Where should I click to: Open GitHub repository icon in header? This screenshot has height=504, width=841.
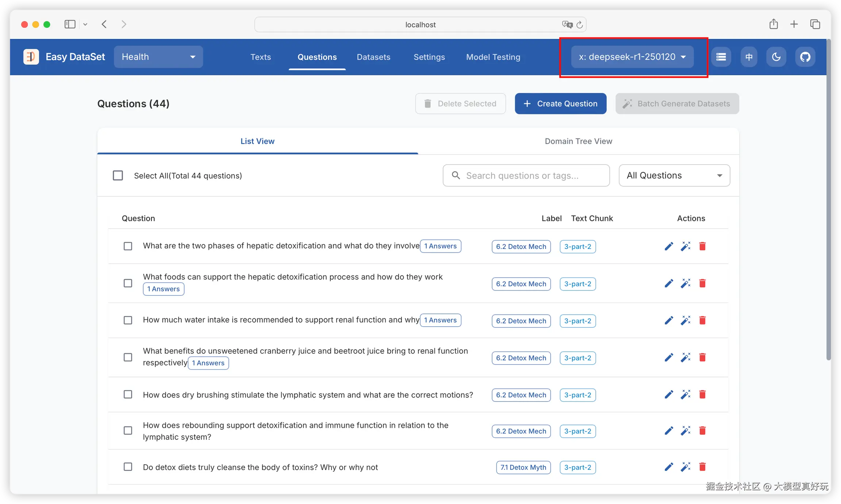(805, 57)
